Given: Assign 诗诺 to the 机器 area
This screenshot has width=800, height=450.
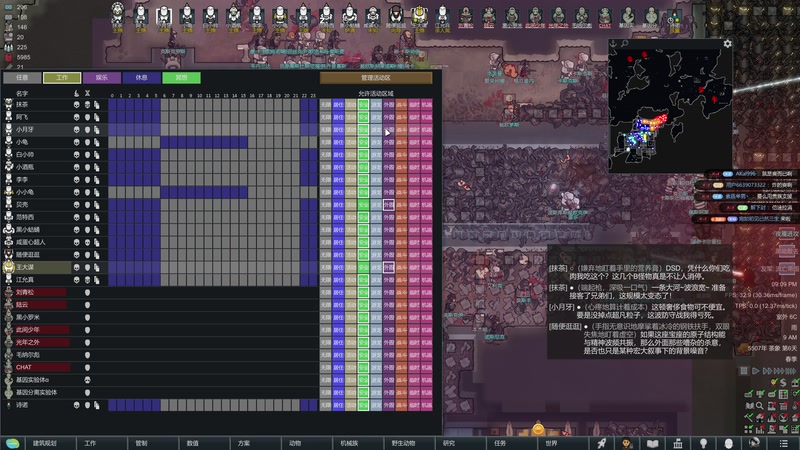Looking at the screenshot, I should [x=427, y=405].
